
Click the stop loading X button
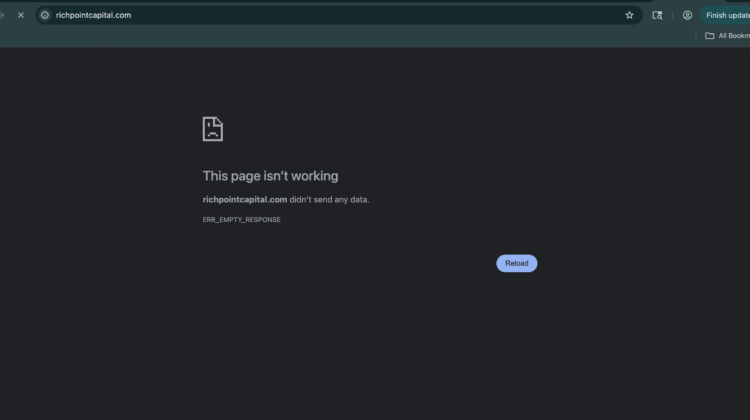click(x=21, y=15)
